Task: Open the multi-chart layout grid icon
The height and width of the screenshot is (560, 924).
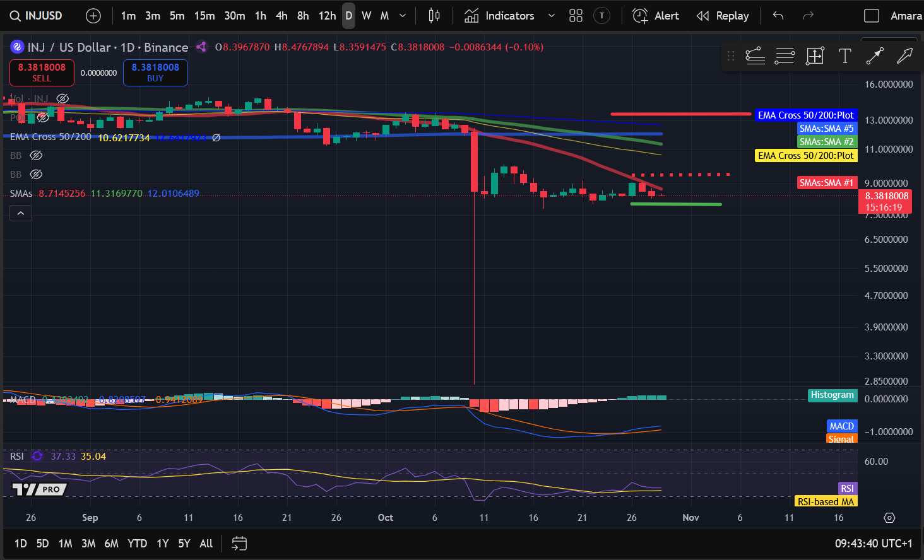Action: (575, 15)
